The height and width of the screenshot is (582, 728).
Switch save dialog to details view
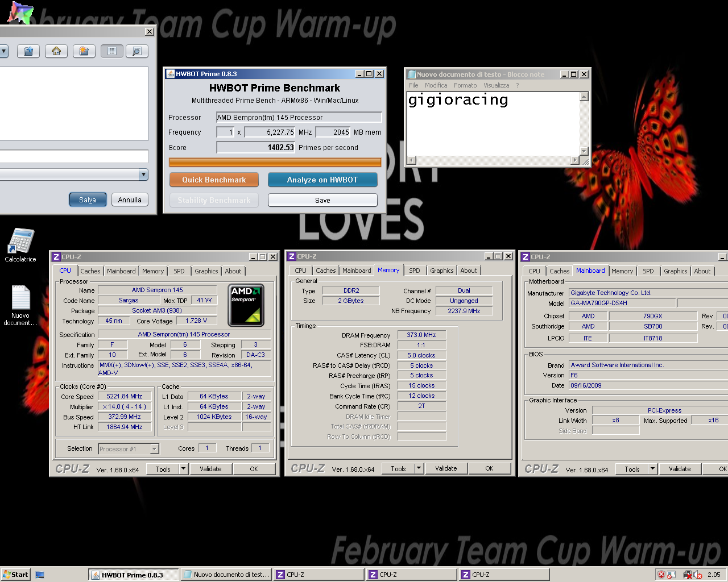136,51
